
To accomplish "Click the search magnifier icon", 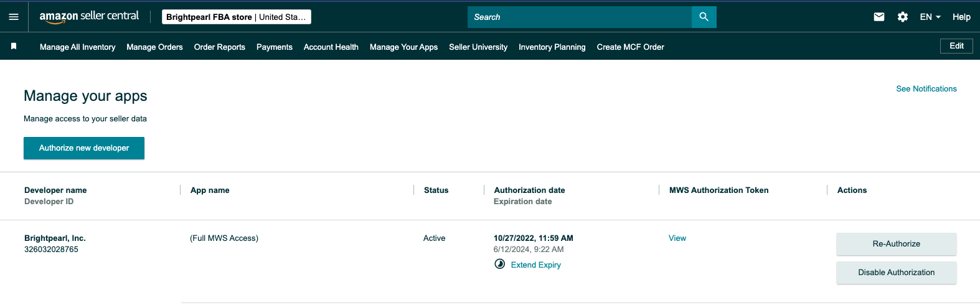I will pos(704,17).
